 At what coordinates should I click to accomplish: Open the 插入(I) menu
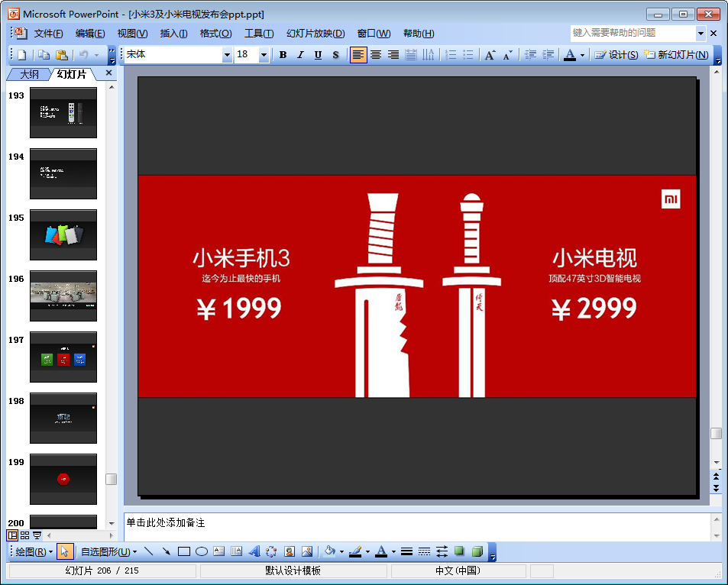[173, 34]
